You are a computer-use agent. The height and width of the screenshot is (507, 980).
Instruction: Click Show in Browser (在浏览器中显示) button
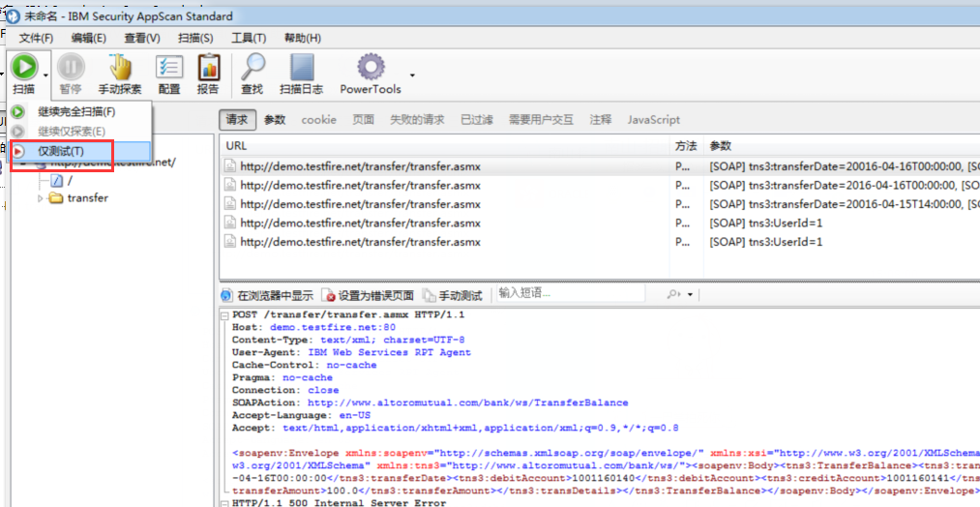tap(268, 294)
